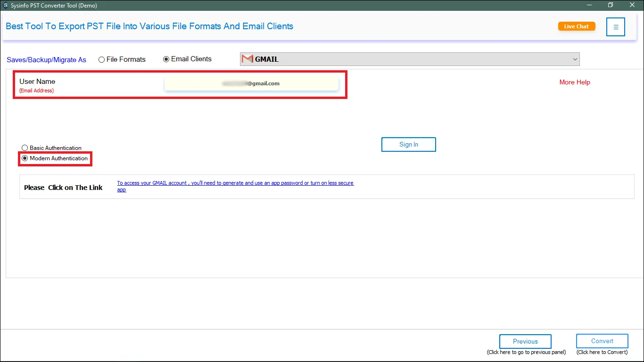Image resolution: width=644 pixels, height=362 pixels.
Task: Click '(Click here to Convert)' caption
Action: [602, 352]
